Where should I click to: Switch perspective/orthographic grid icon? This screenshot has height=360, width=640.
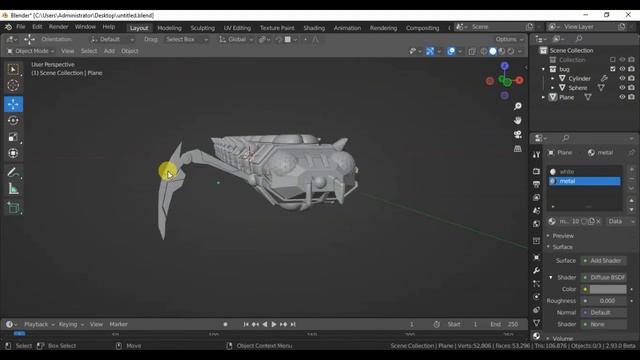[518, 149]
